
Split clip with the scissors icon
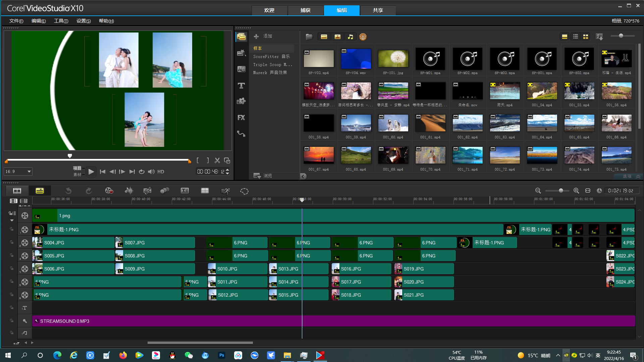(217, 161)
